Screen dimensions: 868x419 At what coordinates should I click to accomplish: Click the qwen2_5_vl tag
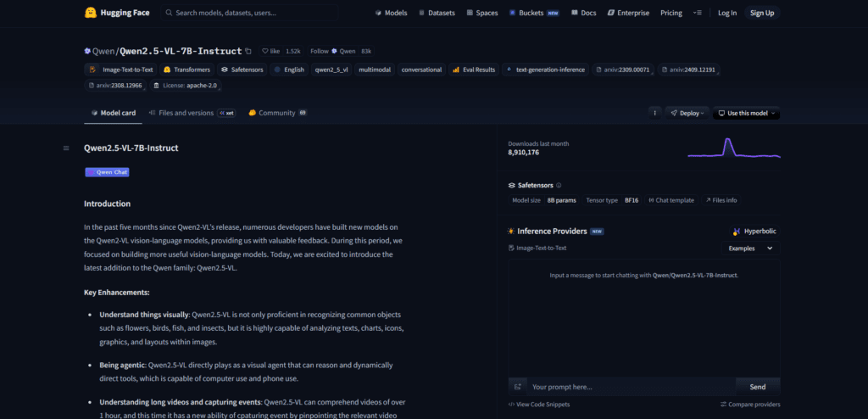[332, 70]
